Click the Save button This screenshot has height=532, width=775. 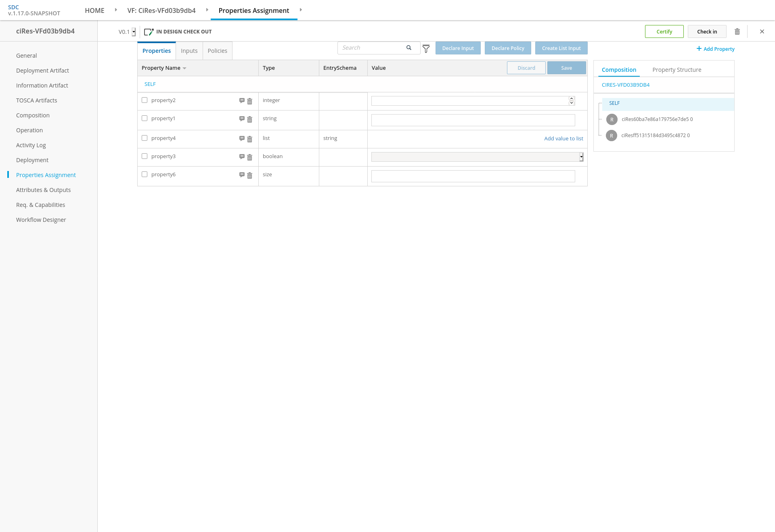click(x=566, y=68)
